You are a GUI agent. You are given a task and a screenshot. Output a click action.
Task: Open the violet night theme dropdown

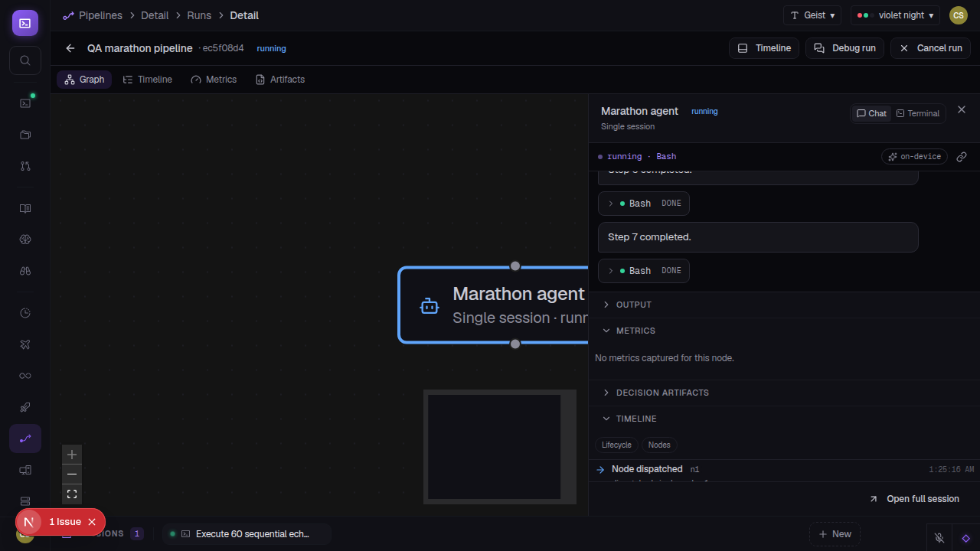click(895, 15)
